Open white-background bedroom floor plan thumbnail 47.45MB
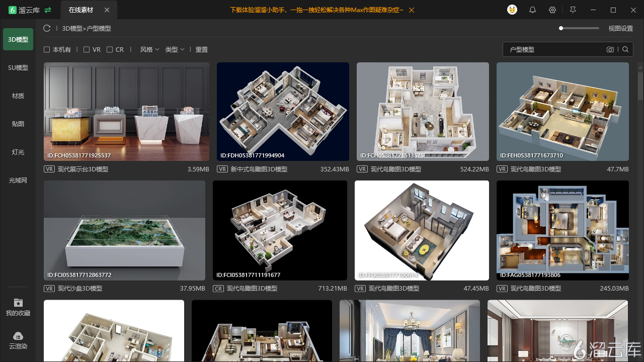Screen dimensions: 644x362 tap(422, 230)
